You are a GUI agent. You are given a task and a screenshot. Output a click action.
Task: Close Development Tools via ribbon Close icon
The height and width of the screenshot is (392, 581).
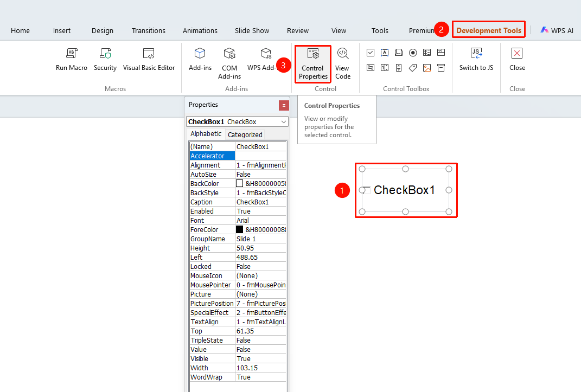517,53
